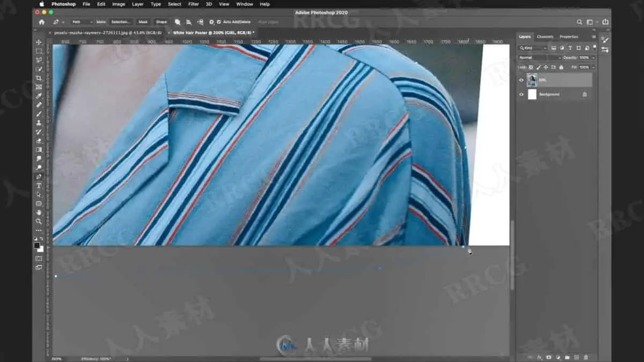
Task: Open the Layer menu
Action: point(137,4)
